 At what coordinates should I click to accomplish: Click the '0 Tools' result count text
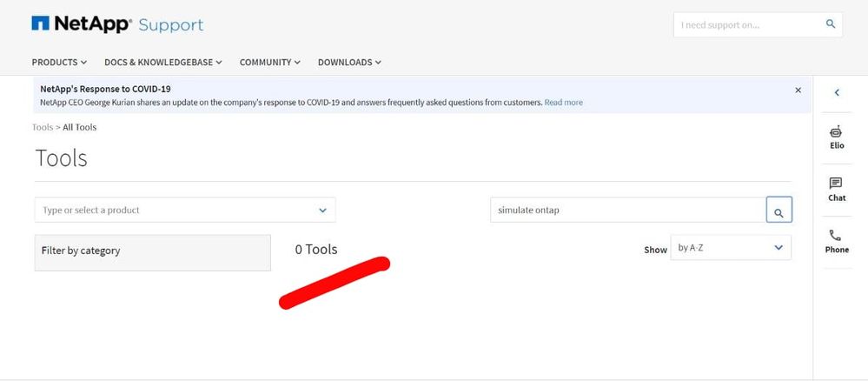[x=316, y=250]
